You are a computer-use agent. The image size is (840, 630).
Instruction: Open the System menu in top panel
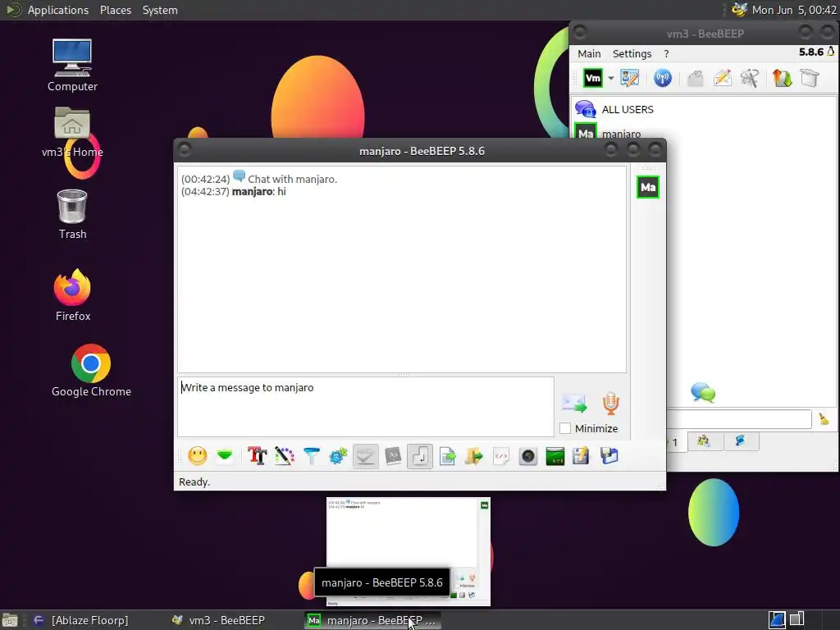pos(160,10)
